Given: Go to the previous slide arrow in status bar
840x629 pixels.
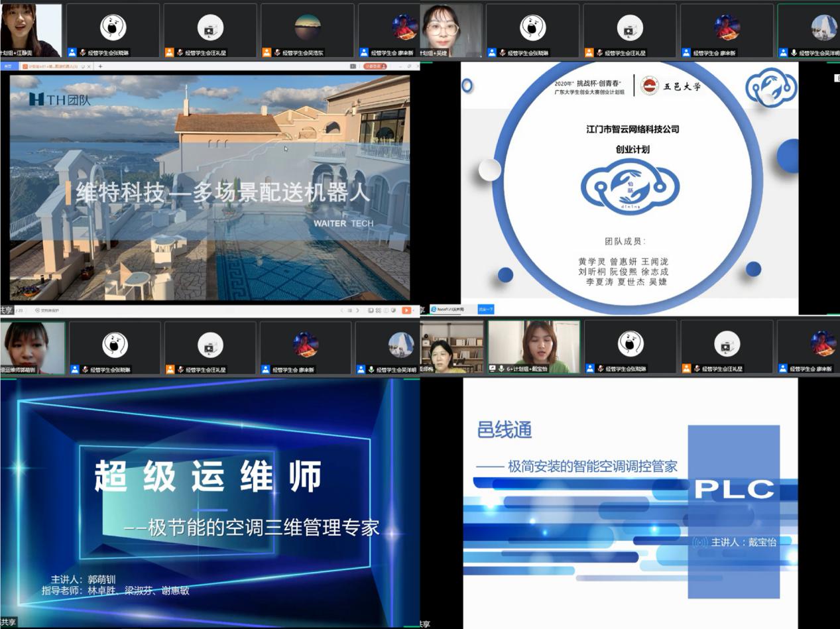Looking at the screenshot, I should 342,310.
